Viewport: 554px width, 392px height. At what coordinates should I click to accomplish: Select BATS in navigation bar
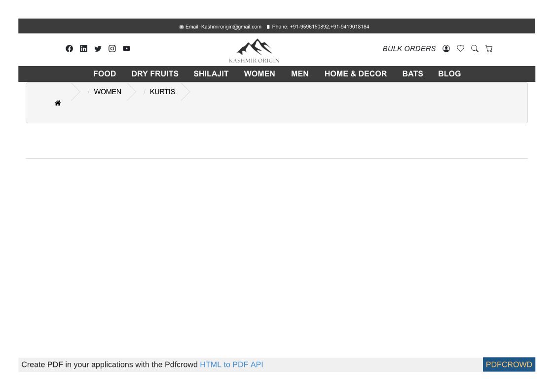point(412,73)
